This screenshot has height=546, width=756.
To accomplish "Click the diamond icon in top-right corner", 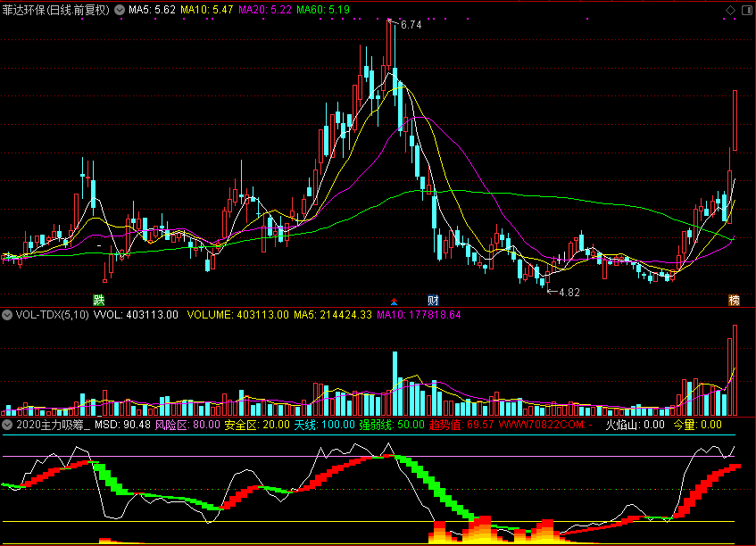I will (729, 10).
